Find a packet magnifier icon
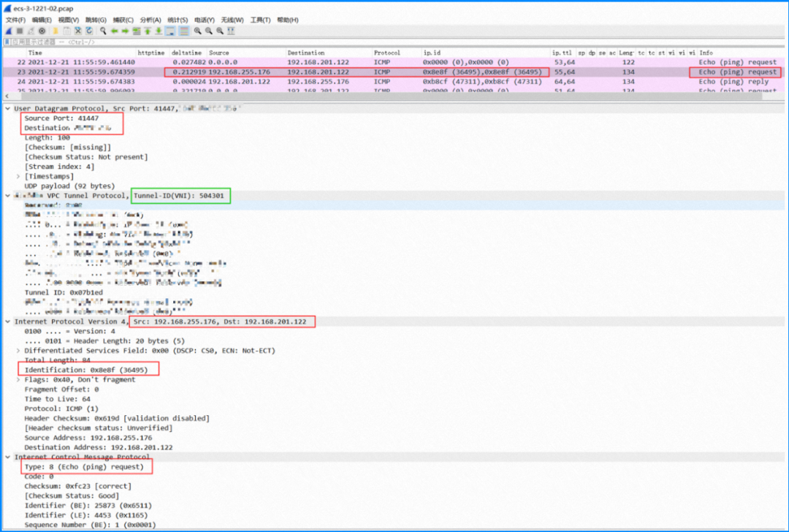This screenshot has height=532, width=789. pyautogui.click(x=103, y=31)
